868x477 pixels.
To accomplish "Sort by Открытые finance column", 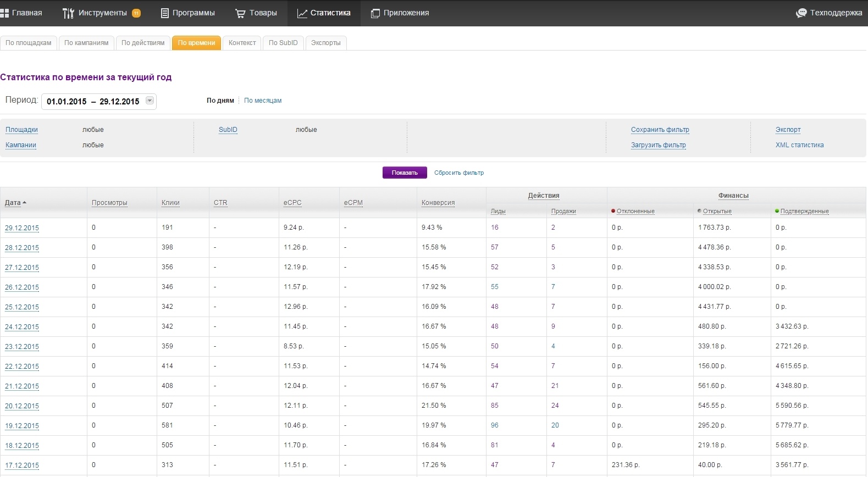I will pyautogui.click(x=717, y=211).
